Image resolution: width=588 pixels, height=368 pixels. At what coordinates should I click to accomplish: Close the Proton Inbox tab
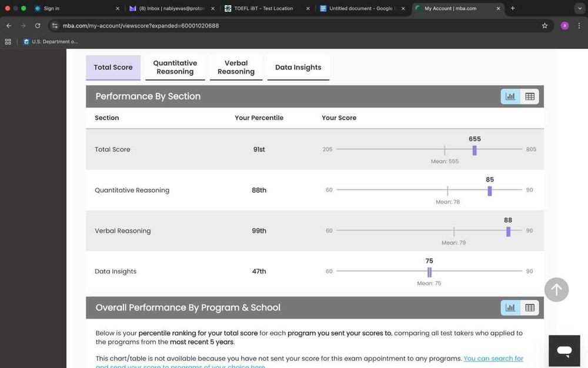(213, 8)
